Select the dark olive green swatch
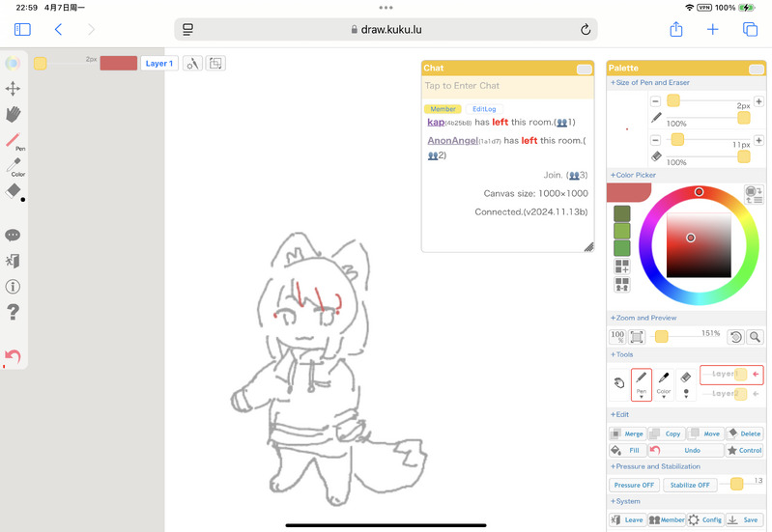This screenshot has width=772, height=532. pyautogui.click(x=622, y=213)
